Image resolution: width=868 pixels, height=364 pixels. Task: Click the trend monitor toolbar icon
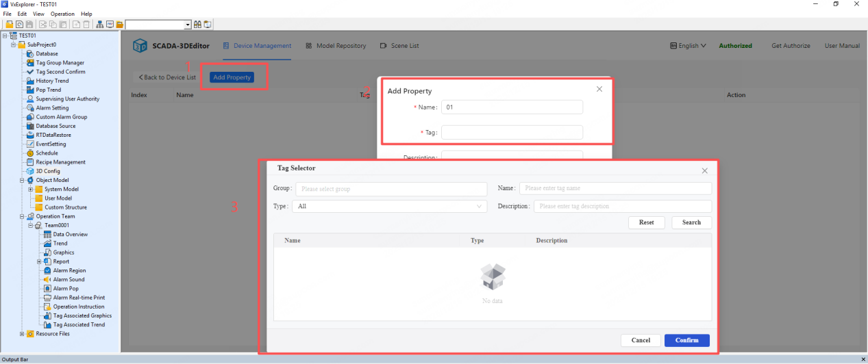[110, 25]
